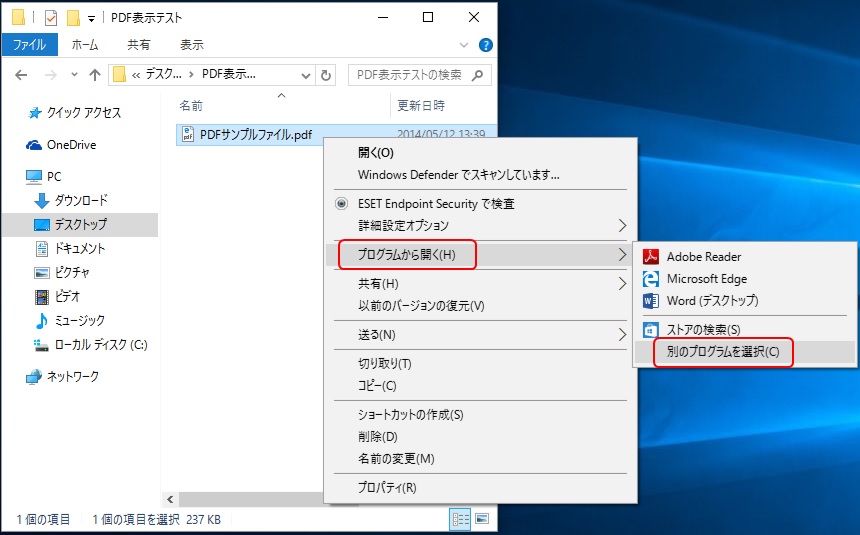The height and width of the screenshot is (535, 860).
Task: Click the up arrow navigation icon
Action: [x=95, y=75]
